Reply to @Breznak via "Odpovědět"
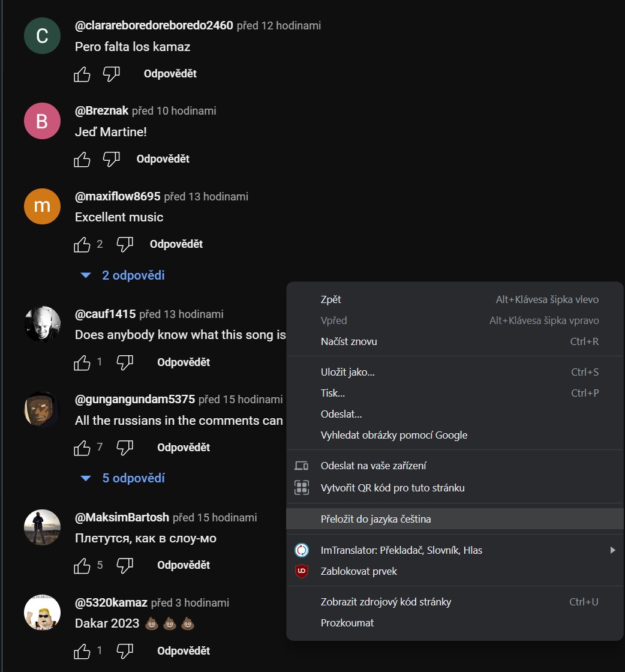 point(163,159)
